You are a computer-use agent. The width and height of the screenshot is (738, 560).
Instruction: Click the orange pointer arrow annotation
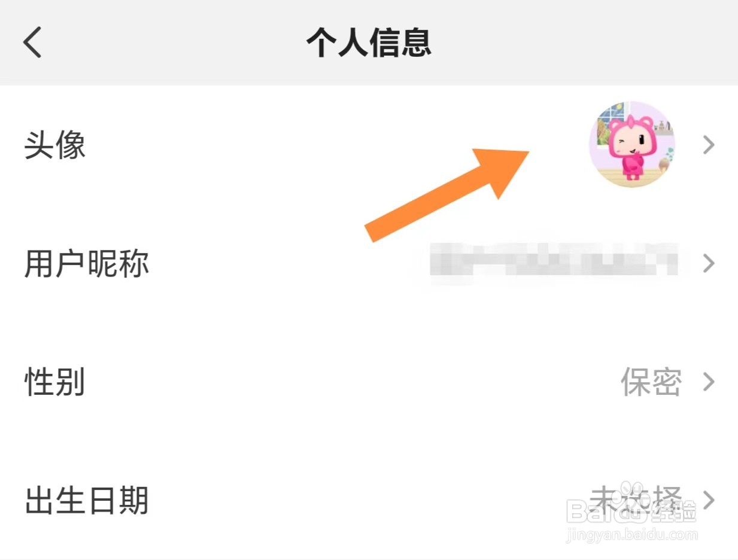point(447,195)
